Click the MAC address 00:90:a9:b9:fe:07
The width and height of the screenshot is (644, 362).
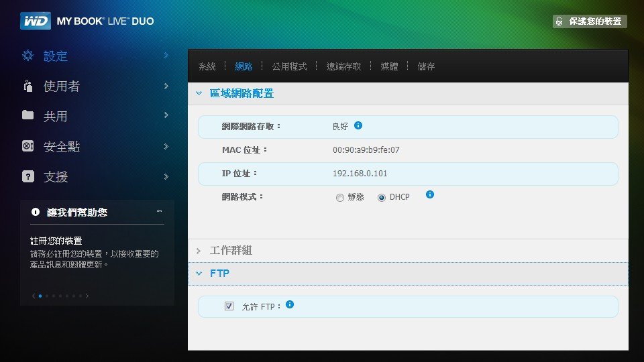tap(366, 149)
